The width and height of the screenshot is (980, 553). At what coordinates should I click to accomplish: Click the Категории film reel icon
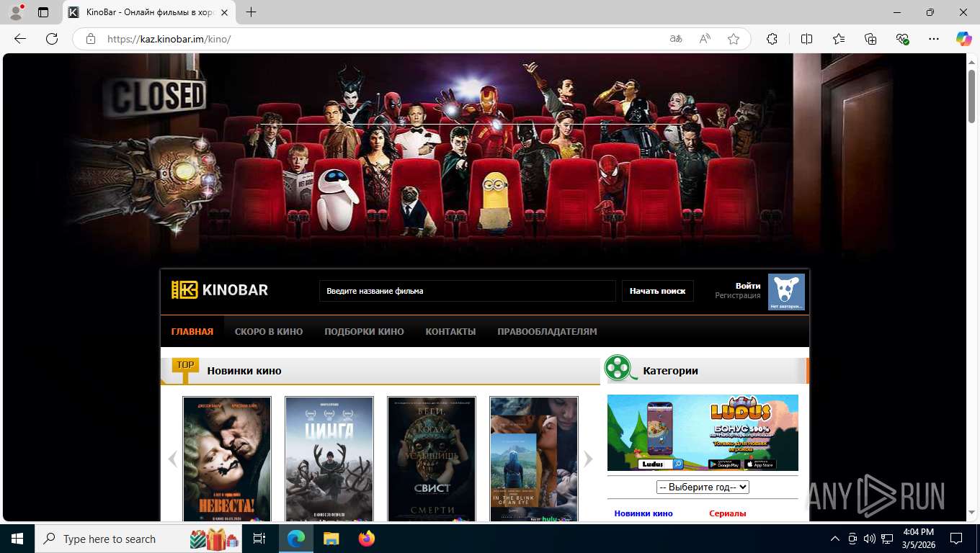620,368
